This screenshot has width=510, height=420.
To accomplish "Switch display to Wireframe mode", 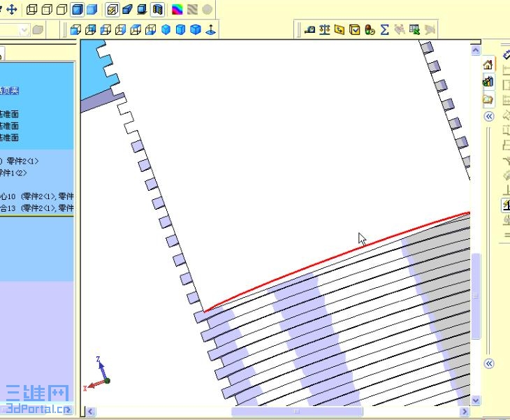I will pyautogui.click(x=32, y=10).
